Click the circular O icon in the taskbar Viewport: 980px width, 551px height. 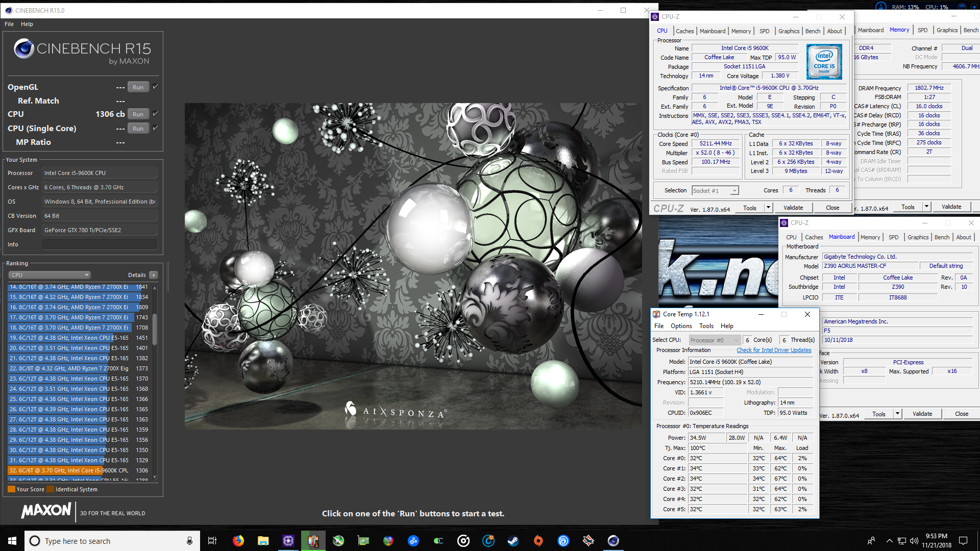(x=463, y=541)
